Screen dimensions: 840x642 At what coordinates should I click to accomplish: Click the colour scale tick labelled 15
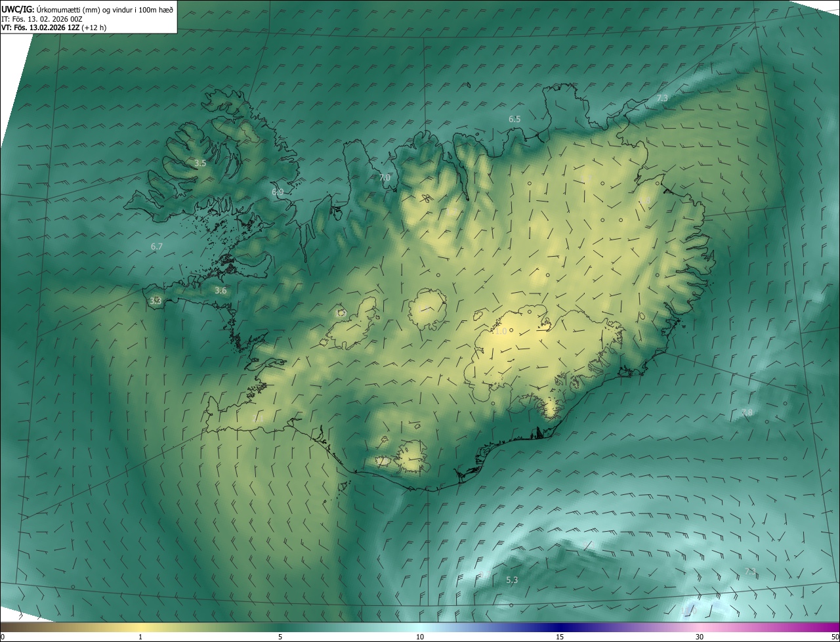point(560,637)
